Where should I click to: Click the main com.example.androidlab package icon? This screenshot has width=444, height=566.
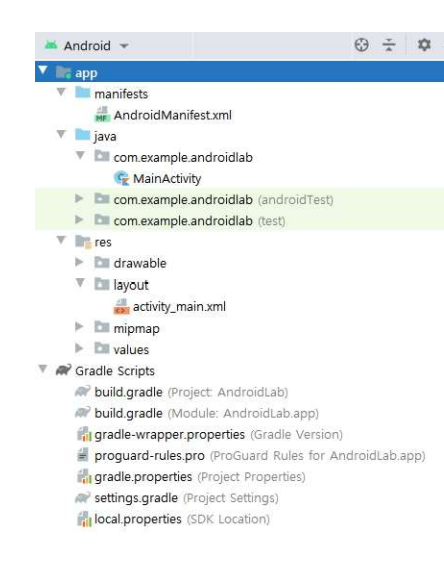tap(101, 156)
